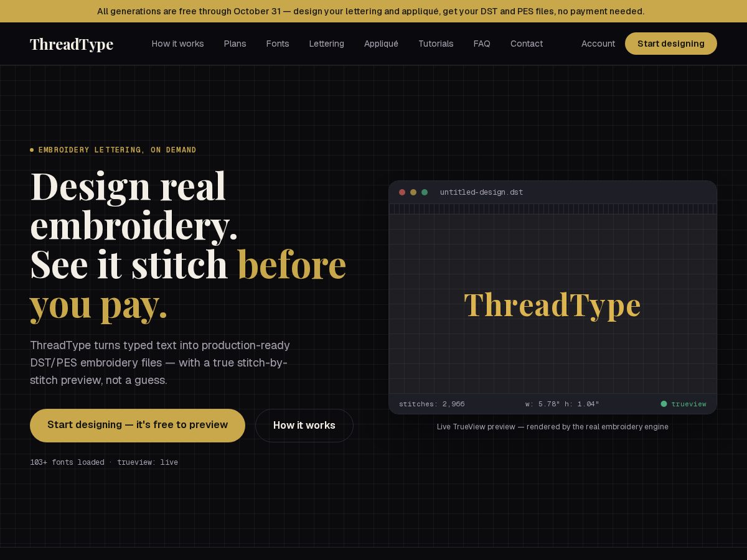Open the Account link
Screen dimensions: 747x560
[598, 44]
